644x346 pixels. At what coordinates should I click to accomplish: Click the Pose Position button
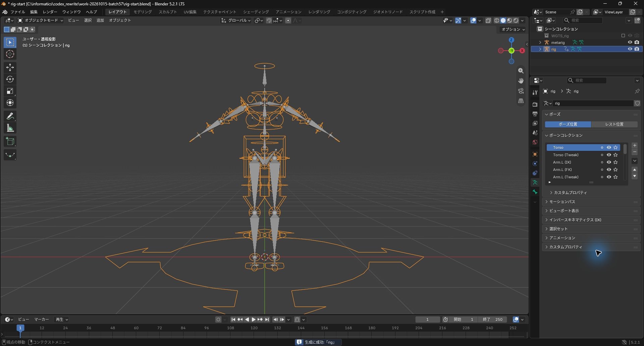point(568,124)
